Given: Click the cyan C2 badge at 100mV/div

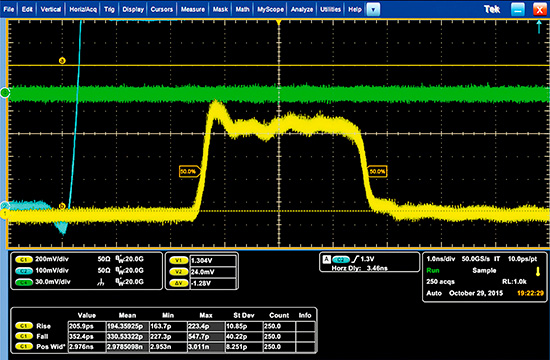Looking at the screenshot, I should pos(24,271).
